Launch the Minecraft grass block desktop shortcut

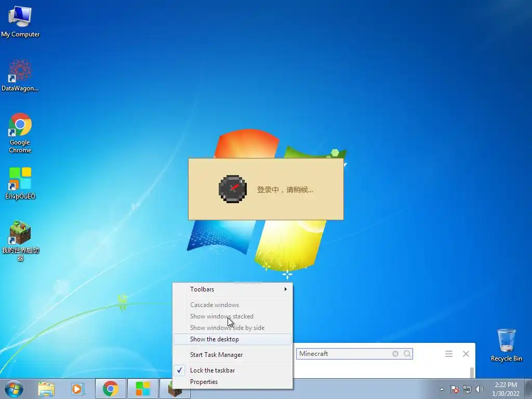tap(20, 241)
